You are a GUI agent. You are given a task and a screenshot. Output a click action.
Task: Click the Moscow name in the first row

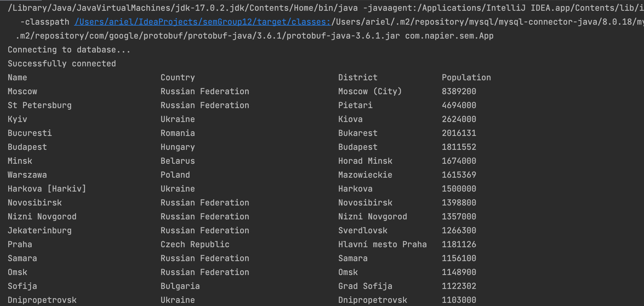tap(22, 91)
